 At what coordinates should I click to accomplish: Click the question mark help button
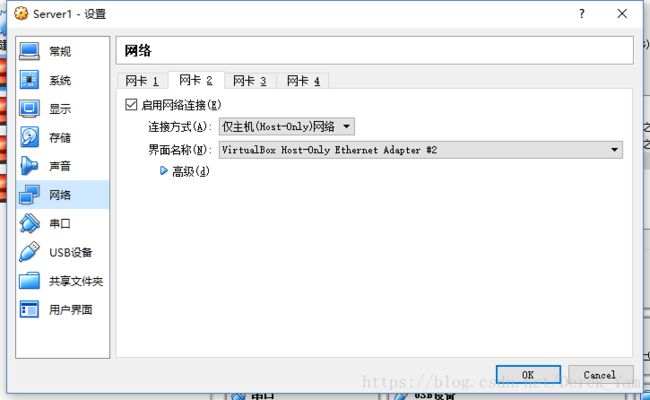[582, 14]
